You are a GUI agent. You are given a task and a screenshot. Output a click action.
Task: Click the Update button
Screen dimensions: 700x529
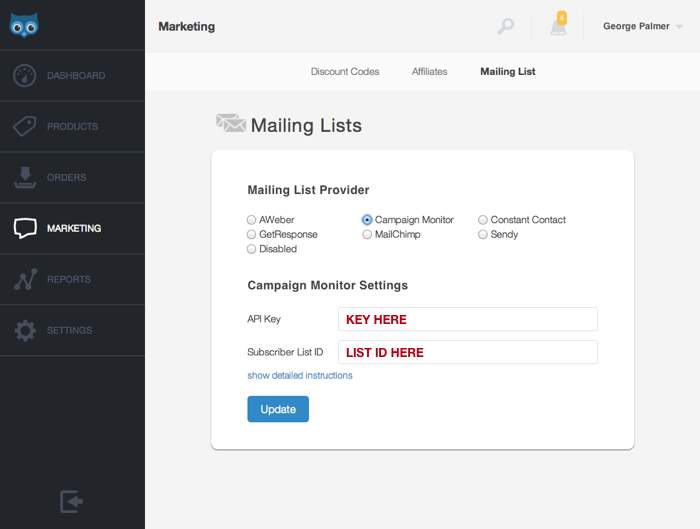[278, 409]
